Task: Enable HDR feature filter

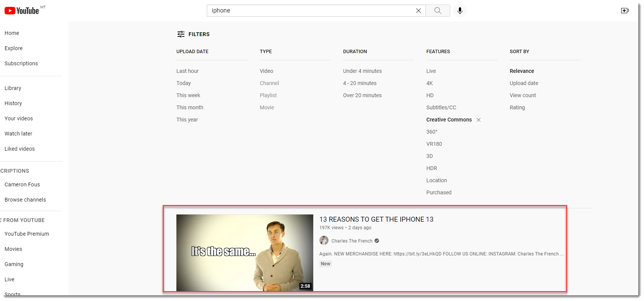Action: (x=431, y=168)
